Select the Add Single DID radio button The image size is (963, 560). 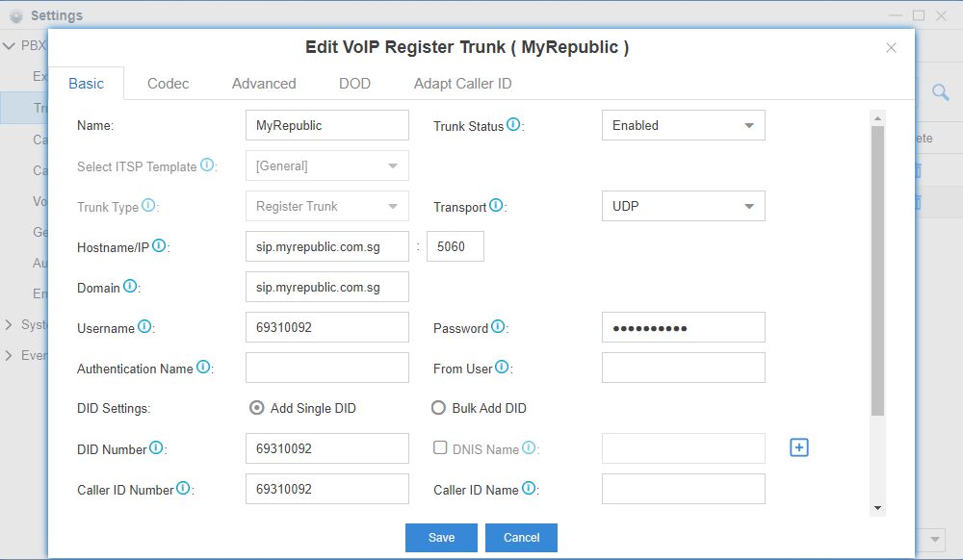[257, 408]
